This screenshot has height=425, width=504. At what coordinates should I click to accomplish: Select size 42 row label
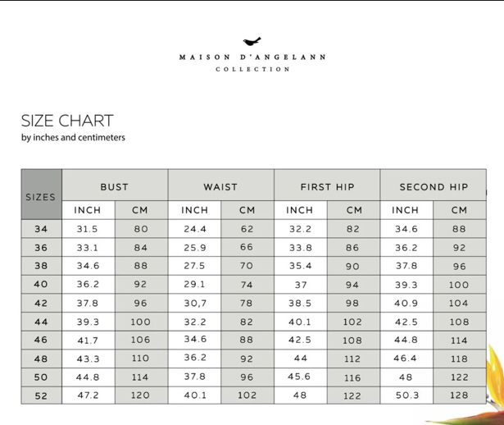pyautogui.click(x=41, y=303)
